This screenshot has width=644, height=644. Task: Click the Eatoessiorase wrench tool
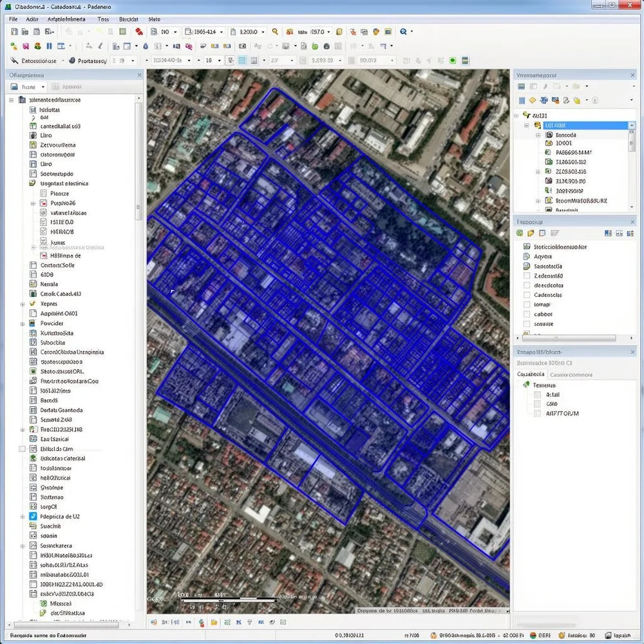tap(33, 61)
